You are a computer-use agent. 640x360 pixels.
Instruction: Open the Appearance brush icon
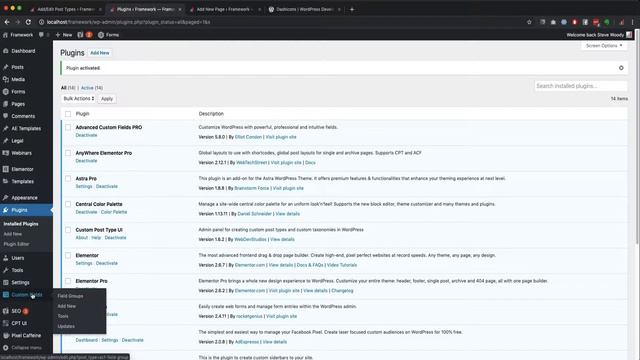click(x=6, y=198)
